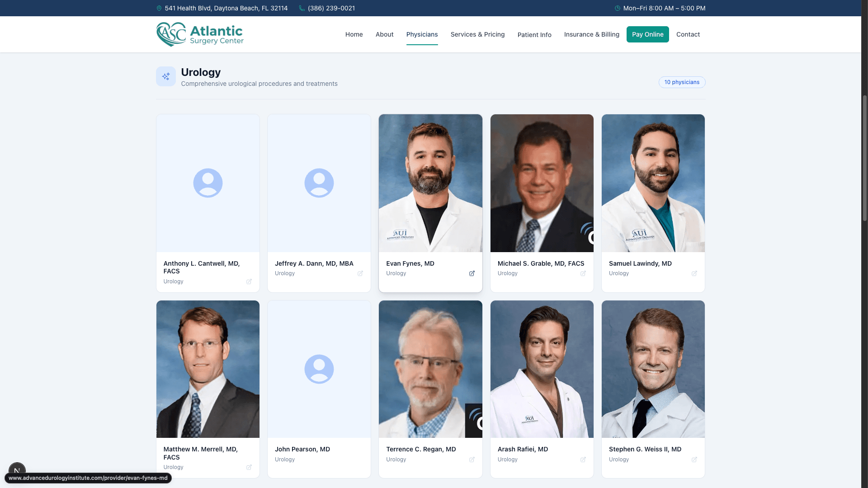Open external link on Terrence C. Regan card
Image resolution: width=868 pixels, height=488 pixels.
click(x=472, y=460)
